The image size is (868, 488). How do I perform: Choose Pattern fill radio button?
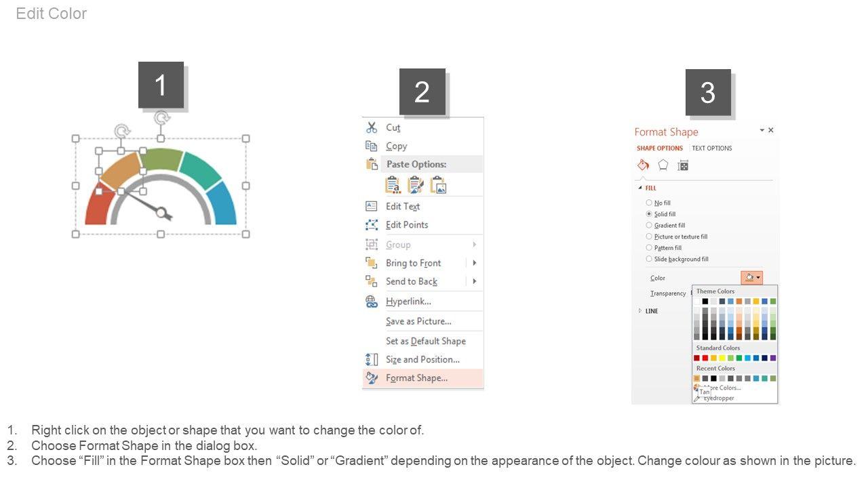point(649,248)
